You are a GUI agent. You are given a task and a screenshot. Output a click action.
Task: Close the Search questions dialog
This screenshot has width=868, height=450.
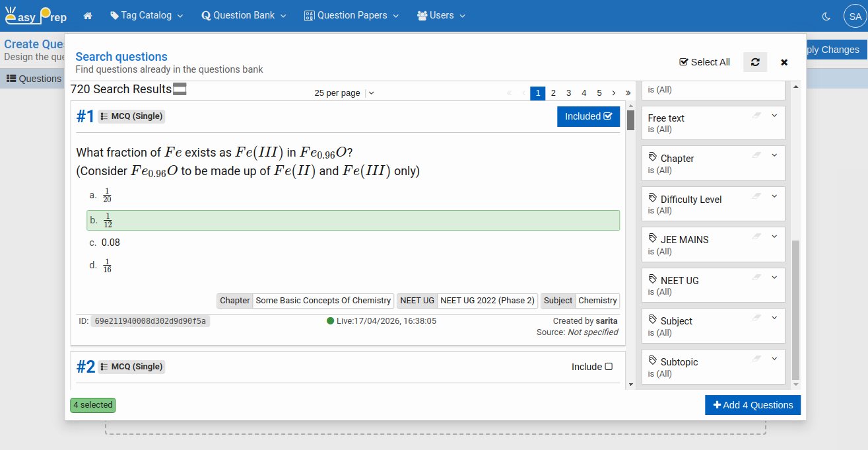coord(784,62)
